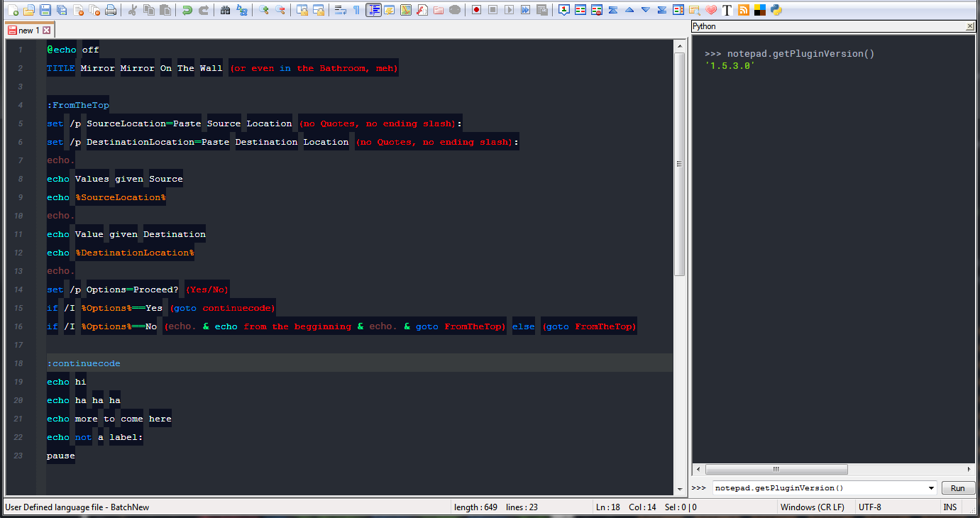Toggle the Document Map panel icon
The width and height of the screenshot is (980, 518).
click(406, 10)
